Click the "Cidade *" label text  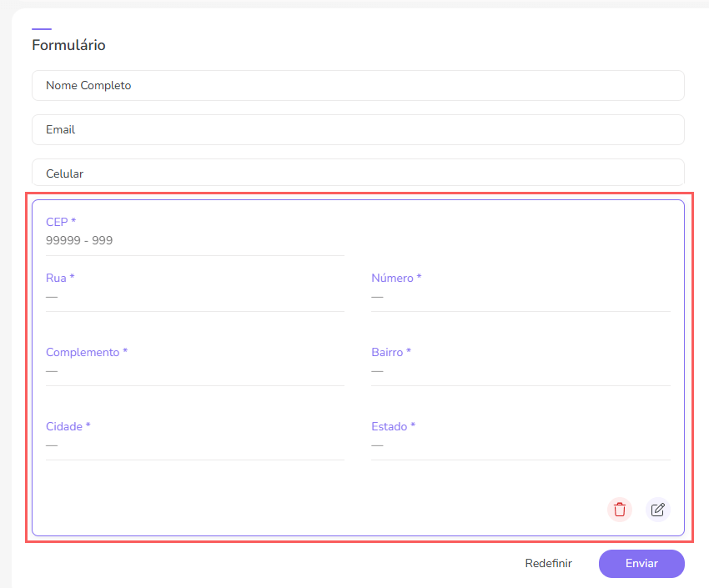tap(68, 426)
